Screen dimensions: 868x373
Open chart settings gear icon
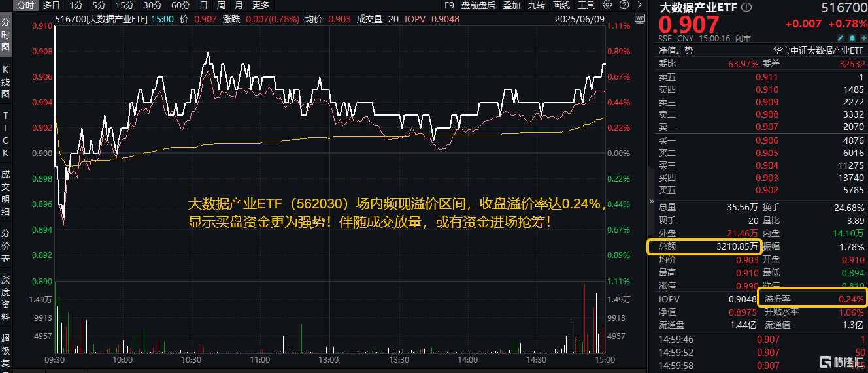coord(607,5)
